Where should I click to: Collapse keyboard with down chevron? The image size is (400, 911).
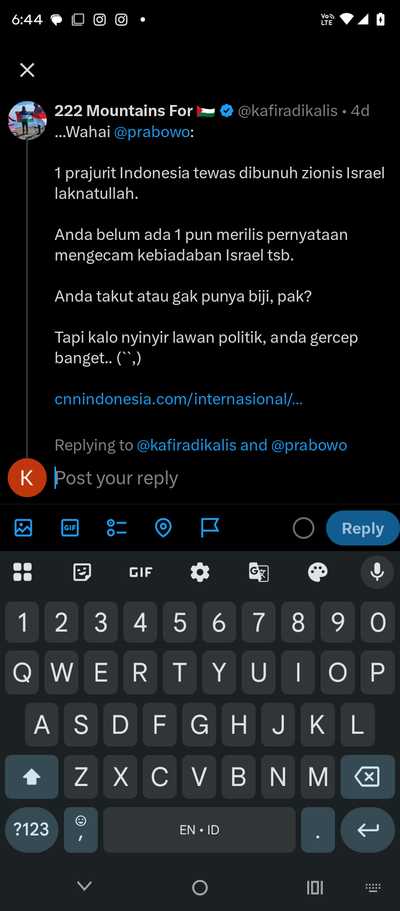click(84, 887)
